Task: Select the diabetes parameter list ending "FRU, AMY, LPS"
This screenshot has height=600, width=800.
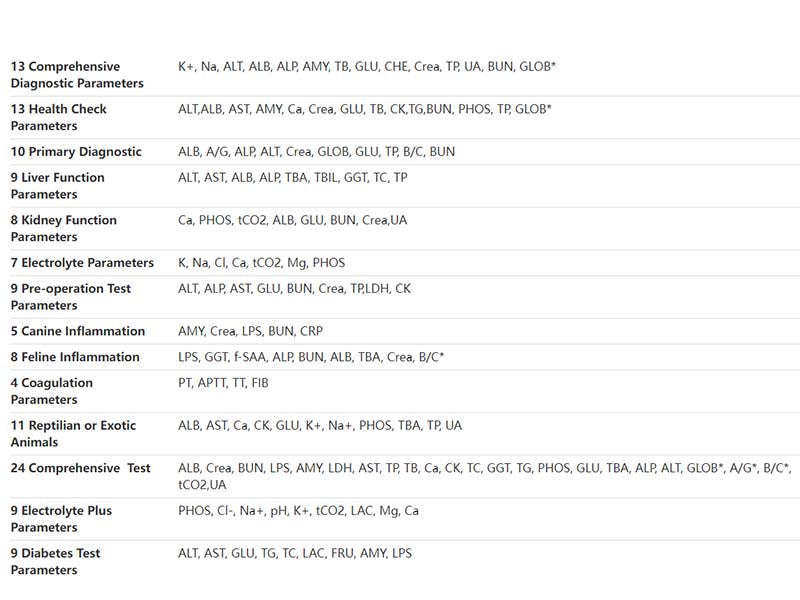Action: [x=294, y=553]
